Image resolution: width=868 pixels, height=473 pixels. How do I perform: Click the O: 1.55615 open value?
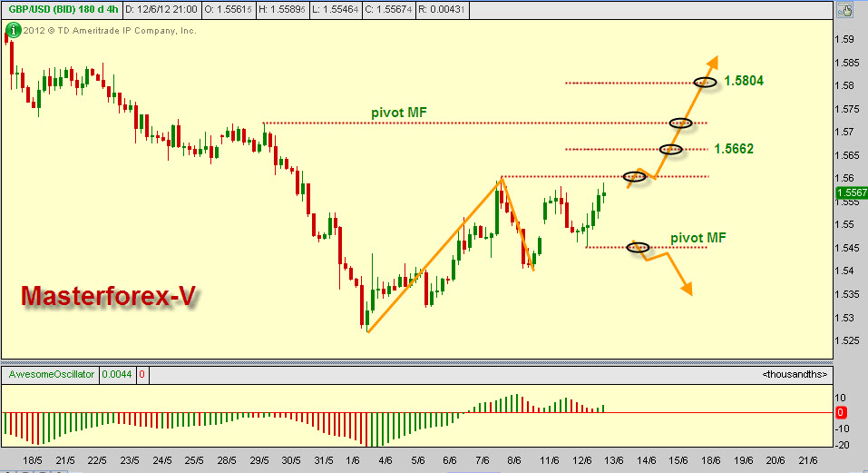tap(228, 9)
